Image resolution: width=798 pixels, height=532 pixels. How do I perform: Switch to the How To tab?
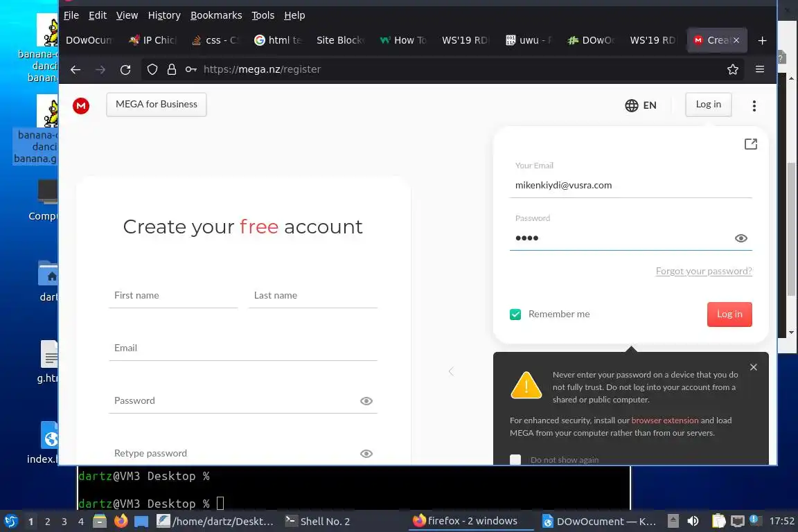[404, 40]
